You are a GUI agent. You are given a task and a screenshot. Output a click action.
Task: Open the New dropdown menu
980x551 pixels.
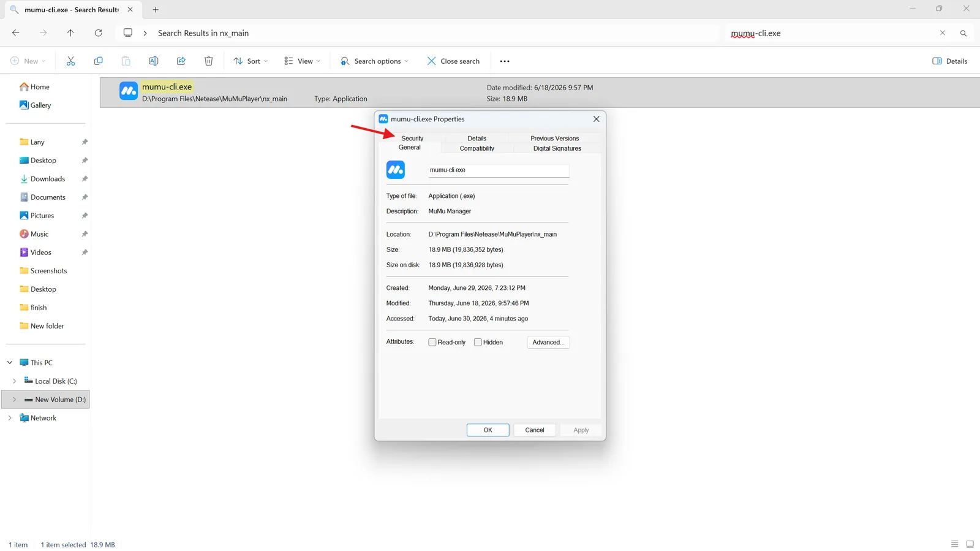click(x=28, y=61)
